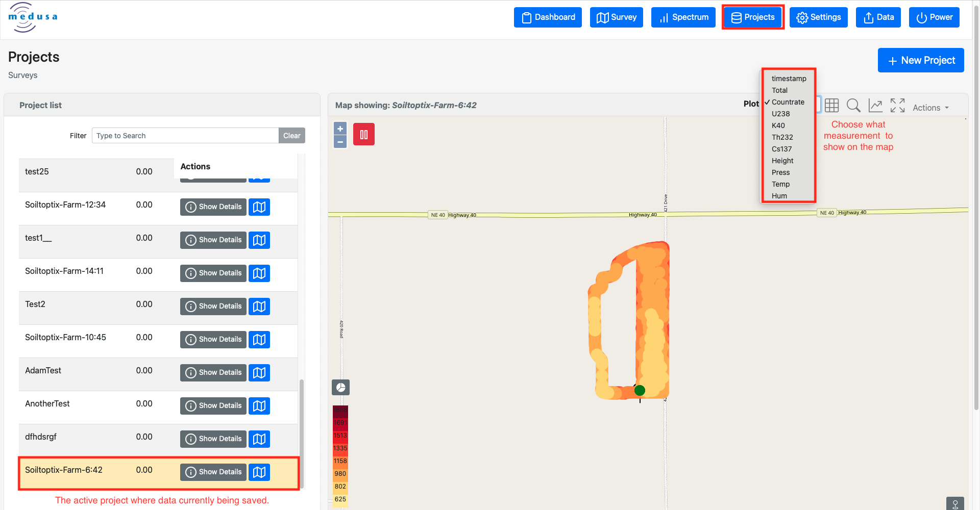Screen dimensions: 980x510
Task: Zoom out on the map
Action: point(340,142)
